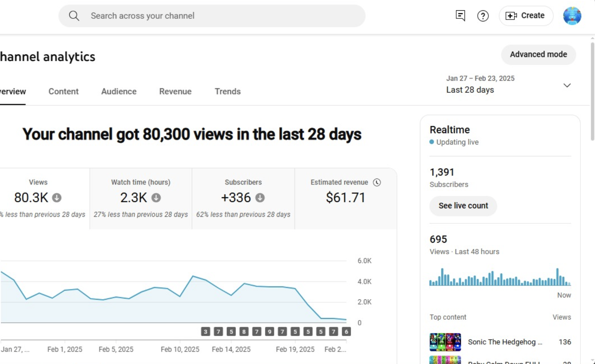Click the down arrow beside 80.3K views
The width and height of the screenshot is (595, 364).
tap(57, 198)
